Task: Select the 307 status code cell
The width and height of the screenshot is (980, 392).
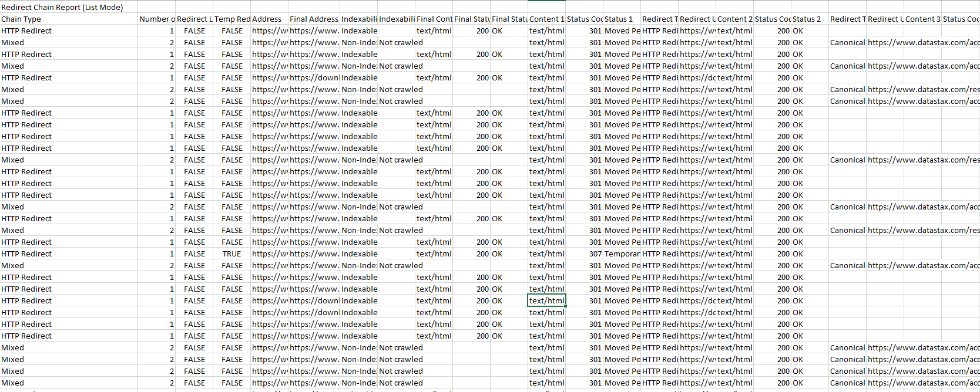Action: [x=584, y=254]
